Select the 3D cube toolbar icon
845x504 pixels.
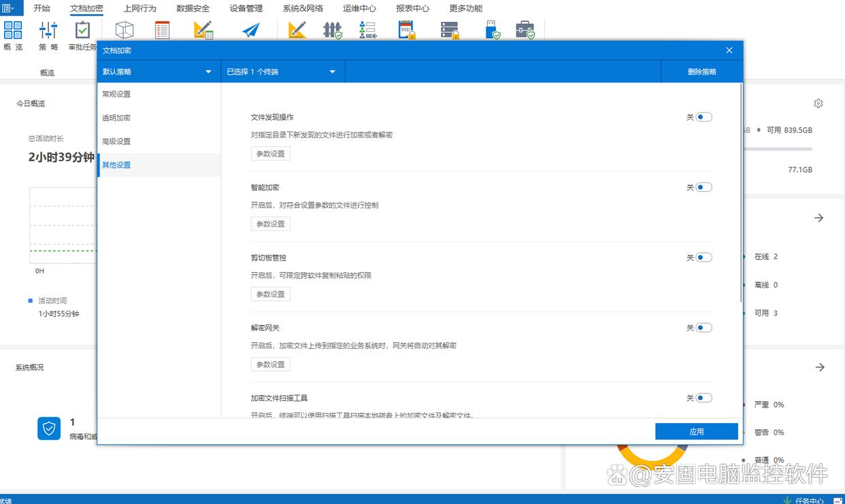pos(125,30)
